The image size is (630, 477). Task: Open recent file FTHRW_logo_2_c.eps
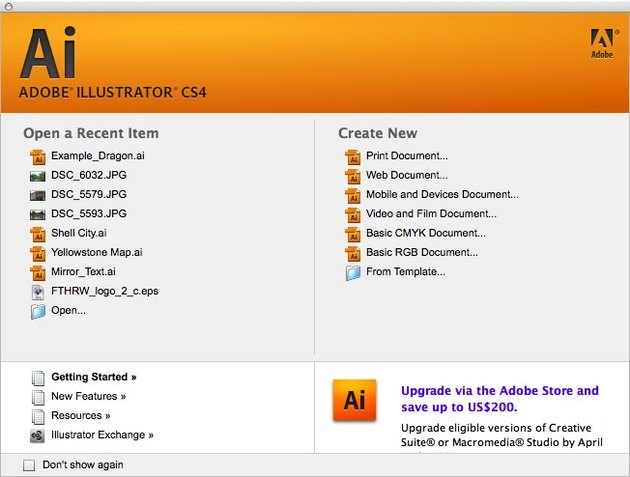[105, 291]
